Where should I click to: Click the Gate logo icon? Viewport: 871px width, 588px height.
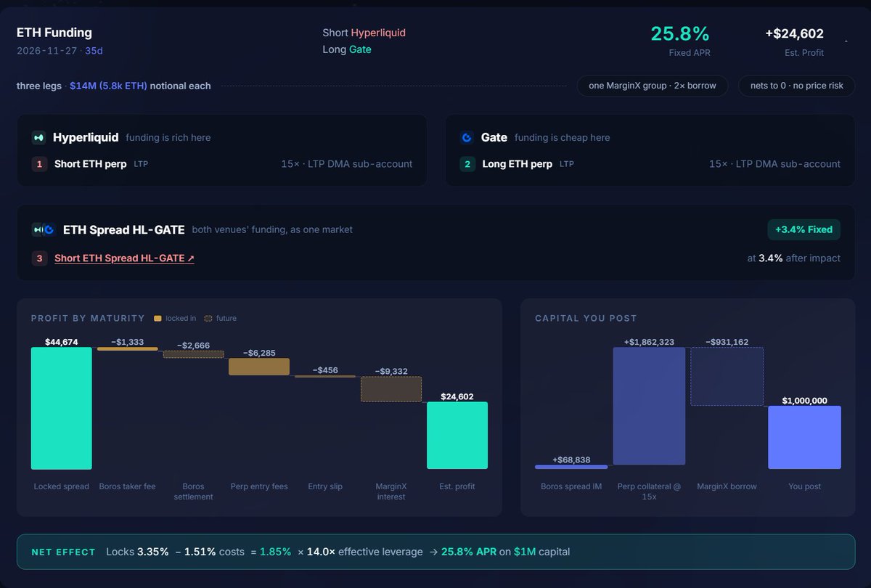coord(467,137)
